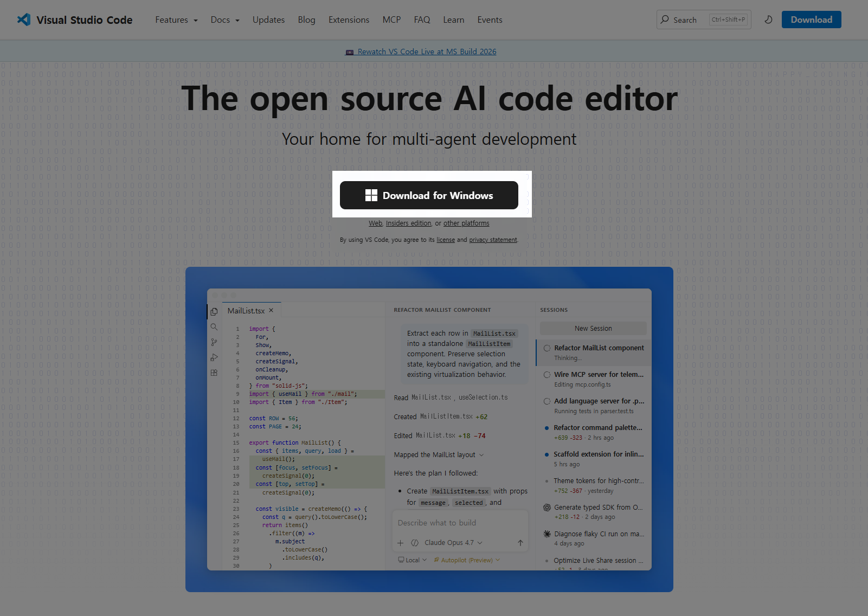The height and width of the screenshot is (616, 868).
Task: Expand the Features dropdown menu
Action: pyautogui.click(x=176, y=20)
